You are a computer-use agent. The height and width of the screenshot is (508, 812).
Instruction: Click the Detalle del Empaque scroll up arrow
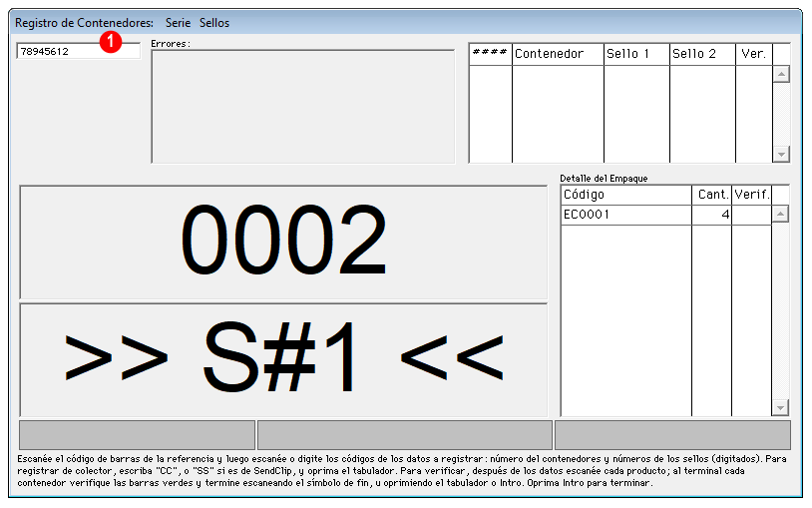point(780,214)
